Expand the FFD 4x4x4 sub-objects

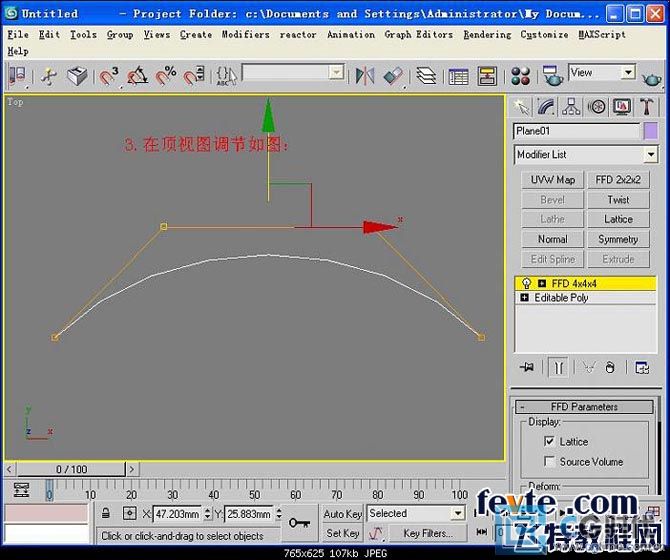pyautogui.click(x=542, y=283)
